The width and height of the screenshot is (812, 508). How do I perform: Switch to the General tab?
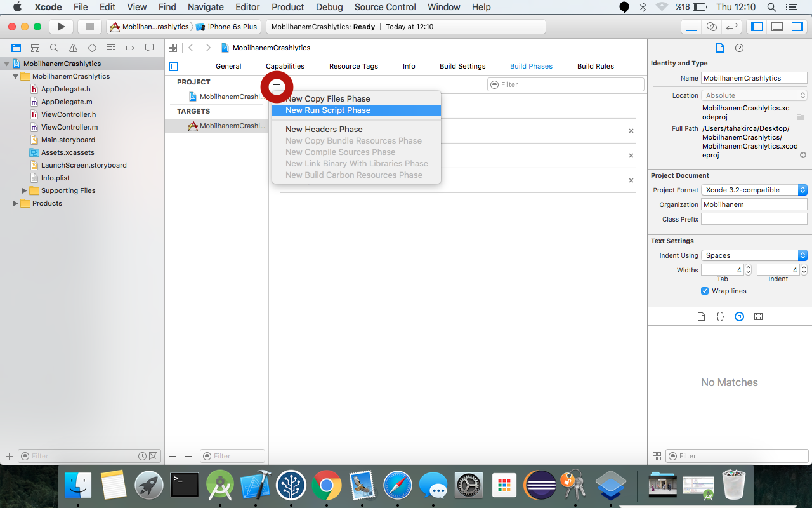228,66
